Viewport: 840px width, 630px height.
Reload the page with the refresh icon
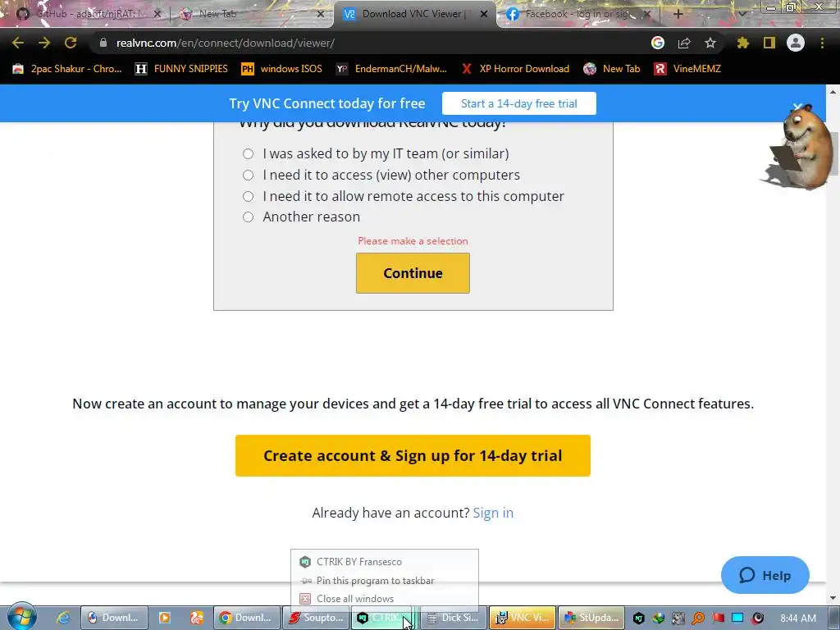[x=71, y=43]
